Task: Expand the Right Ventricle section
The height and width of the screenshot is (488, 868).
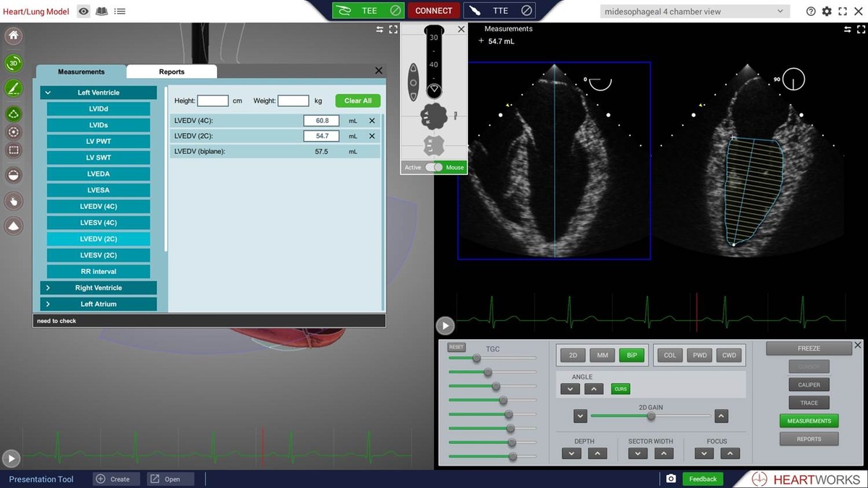Action: click(98, 288)
